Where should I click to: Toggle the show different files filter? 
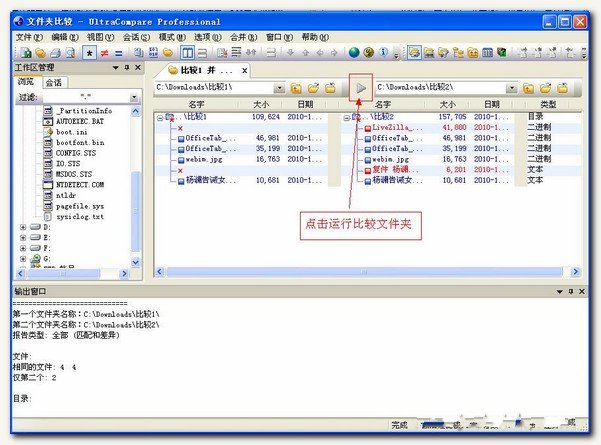coord(104,53)
